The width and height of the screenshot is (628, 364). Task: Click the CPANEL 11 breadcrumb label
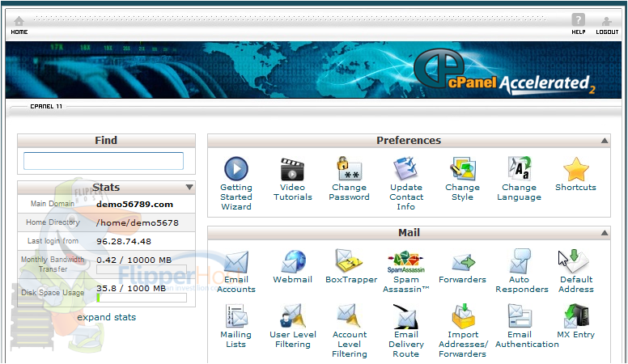46,107
